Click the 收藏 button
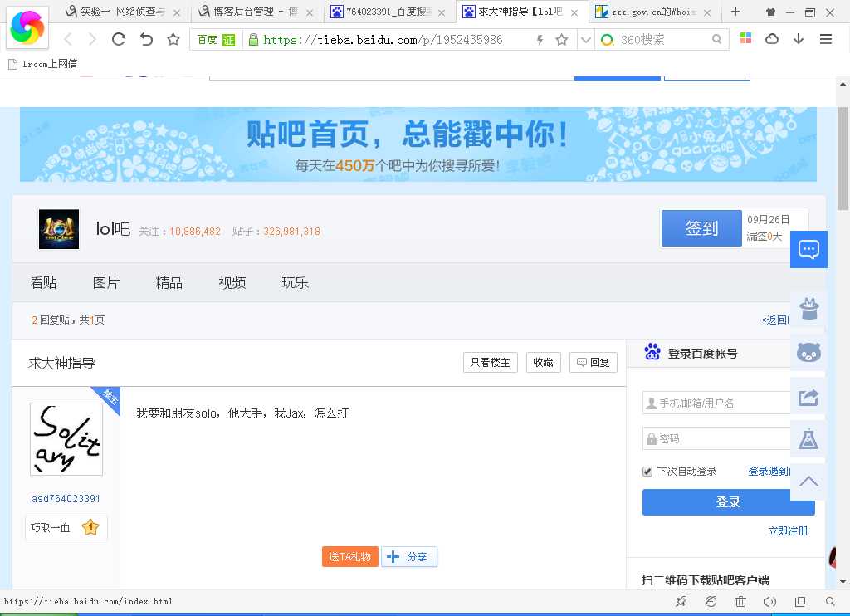850x616 pixels. [x=543, y=362]
